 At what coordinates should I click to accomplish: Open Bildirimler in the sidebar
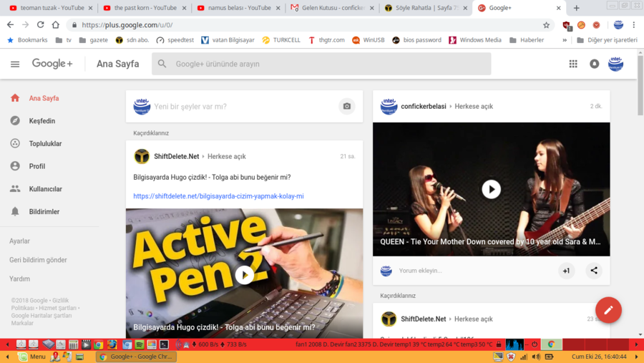coord(44,211)
